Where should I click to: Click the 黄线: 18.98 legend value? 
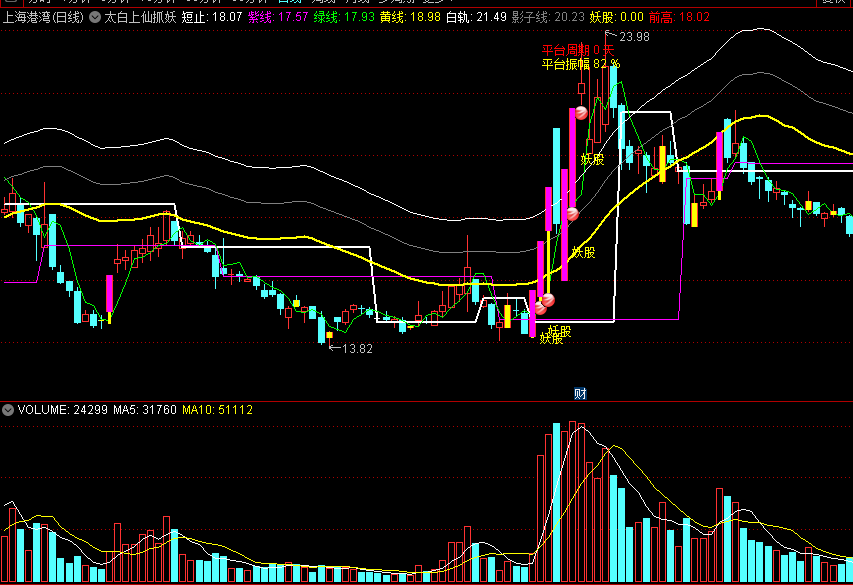(410, 17)
